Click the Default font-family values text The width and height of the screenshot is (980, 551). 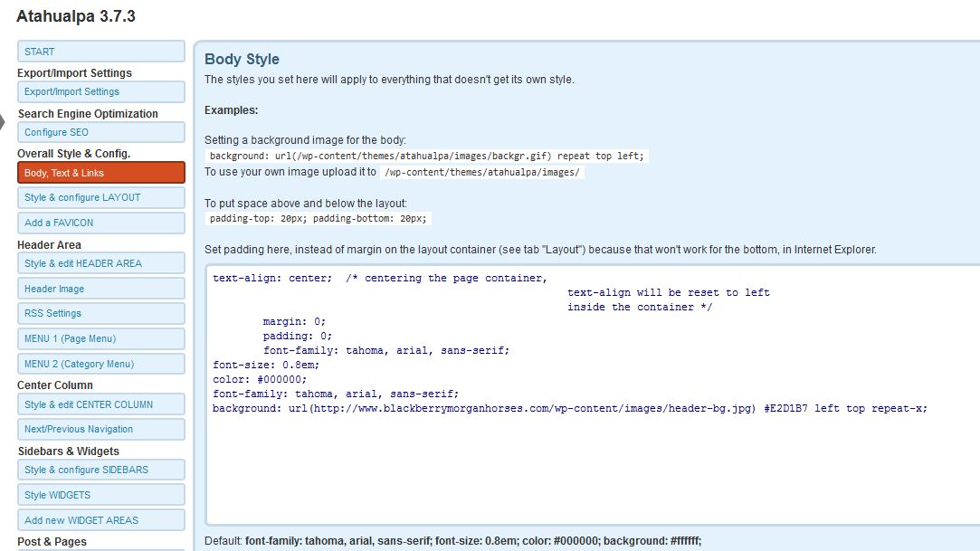pos(473,541)
